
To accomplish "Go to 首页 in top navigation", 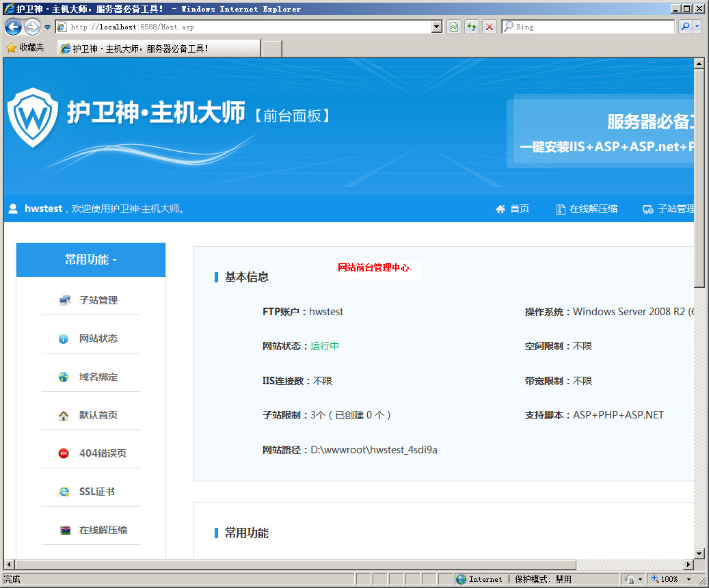I will [520, 209].
